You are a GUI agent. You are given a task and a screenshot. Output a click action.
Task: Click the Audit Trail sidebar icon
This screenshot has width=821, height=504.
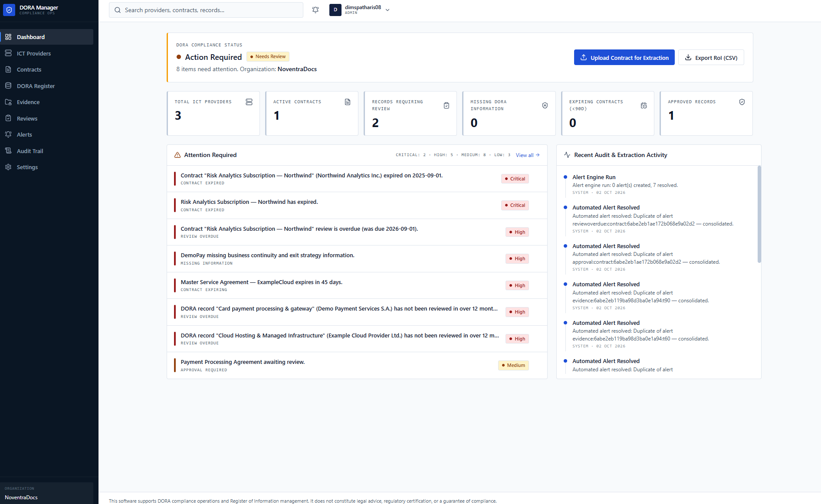coord(8,151)
